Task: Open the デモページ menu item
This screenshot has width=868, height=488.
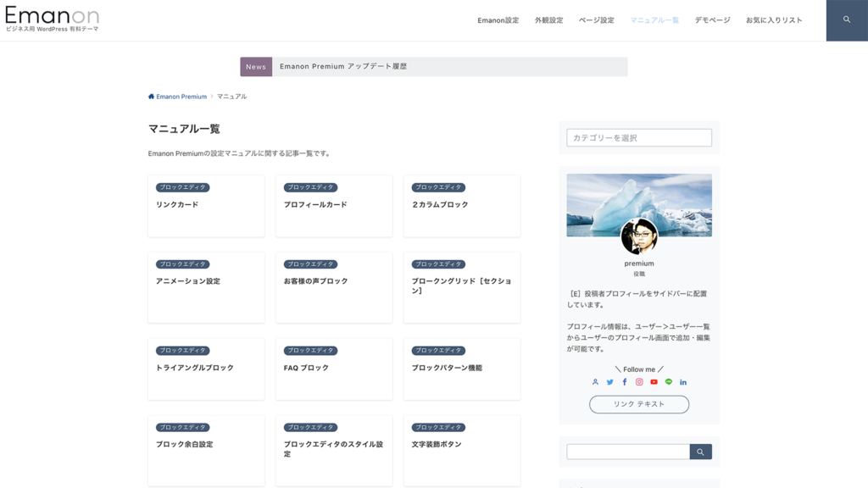Action: pos(711,19)
